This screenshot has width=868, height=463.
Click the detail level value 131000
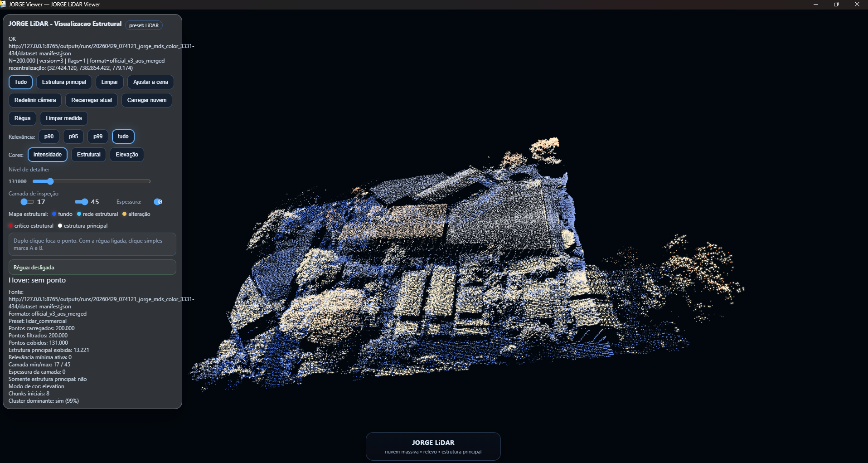[x=18, y=181]
